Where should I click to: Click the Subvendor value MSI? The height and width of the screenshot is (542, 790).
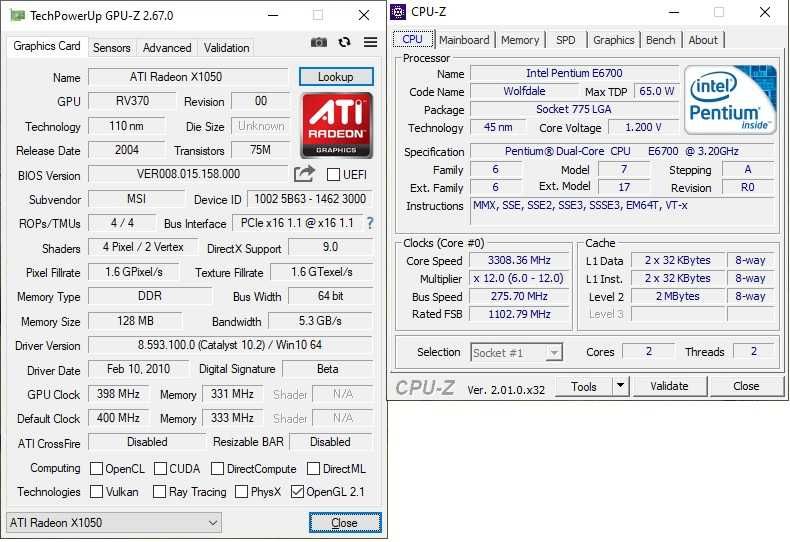tap(137, 199)
